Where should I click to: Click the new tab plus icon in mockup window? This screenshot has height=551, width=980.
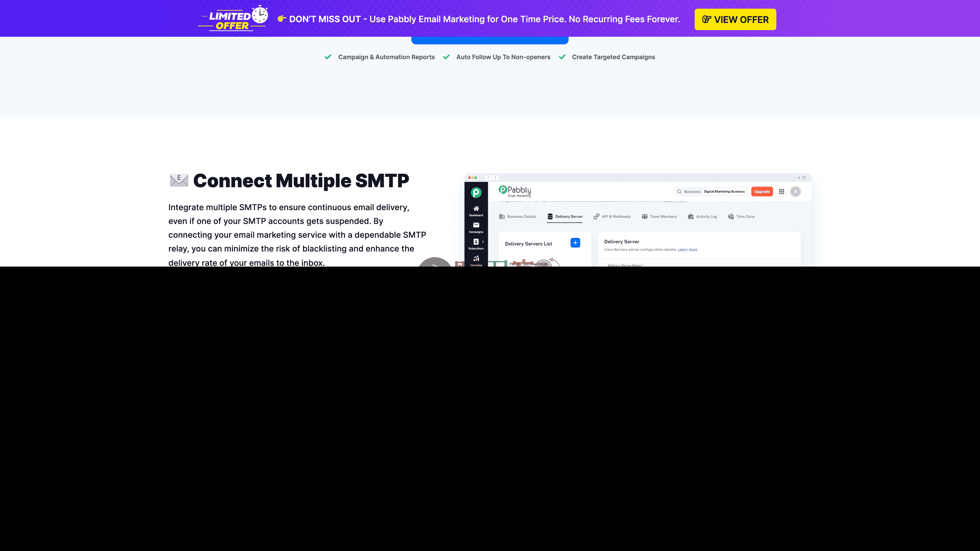(x=799, y=178)
